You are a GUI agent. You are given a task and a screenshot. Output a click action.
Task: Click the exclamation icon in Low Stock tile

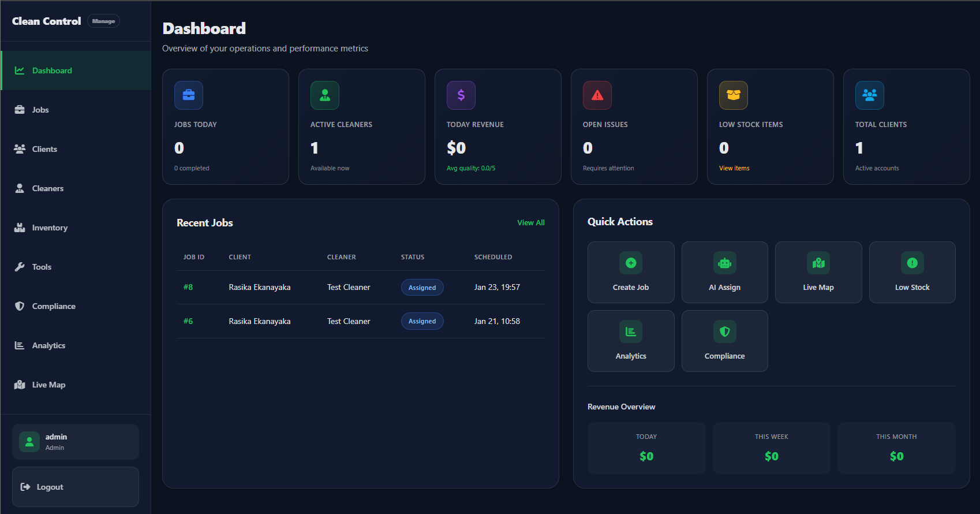coord(912,263)
